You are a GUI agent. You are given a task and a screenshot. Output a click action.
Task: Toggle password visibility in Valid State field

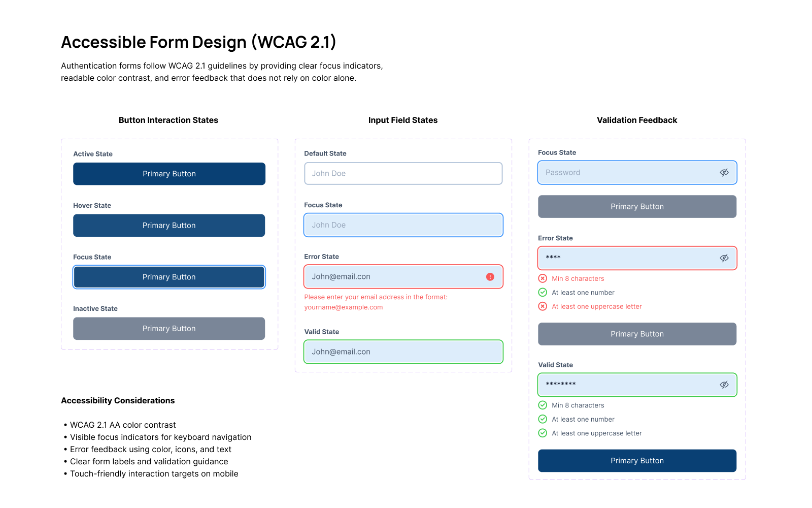click(724, 385)
